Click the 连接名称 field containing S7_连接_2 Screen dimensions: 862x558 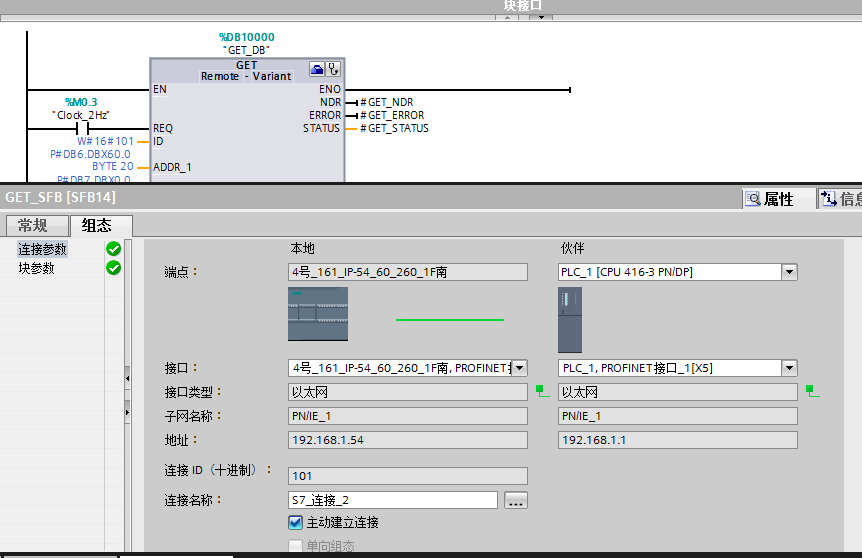[x=392, y=500]
